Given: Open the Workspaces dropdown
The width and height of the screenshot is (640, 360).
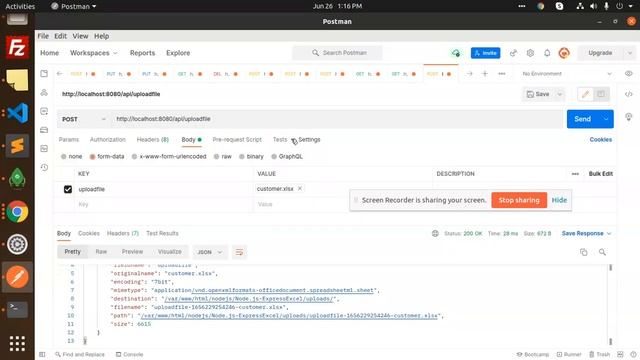Looking at the screenshot, I should click(93, 53).
